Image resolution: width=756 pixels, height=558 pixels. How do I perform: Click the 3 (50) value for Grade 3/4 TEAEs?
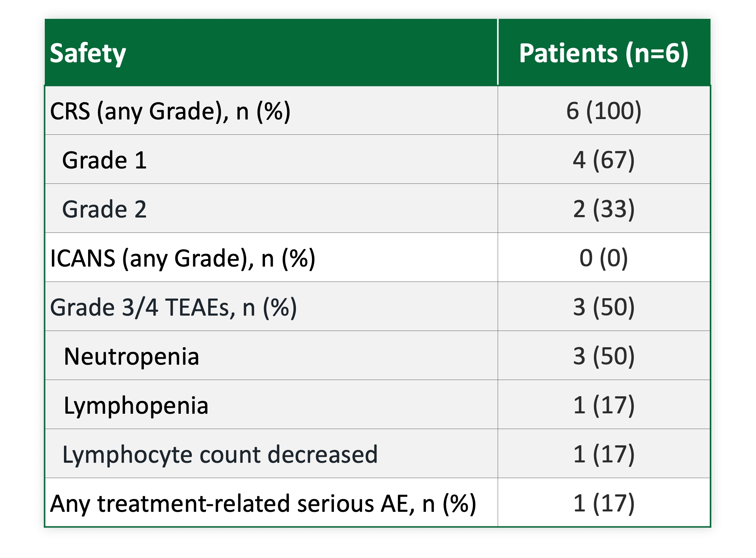tap(604, 307)
